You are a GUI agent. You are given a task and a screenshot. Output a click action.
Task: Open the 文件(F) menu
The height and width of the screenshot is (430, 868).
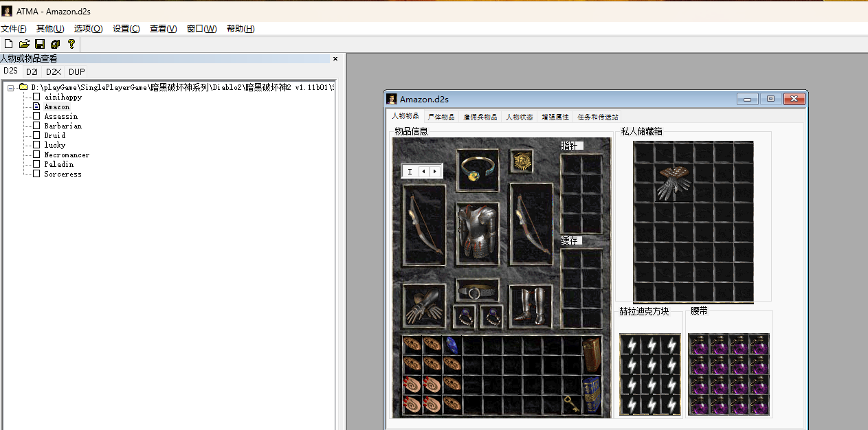tap(13, 28)
